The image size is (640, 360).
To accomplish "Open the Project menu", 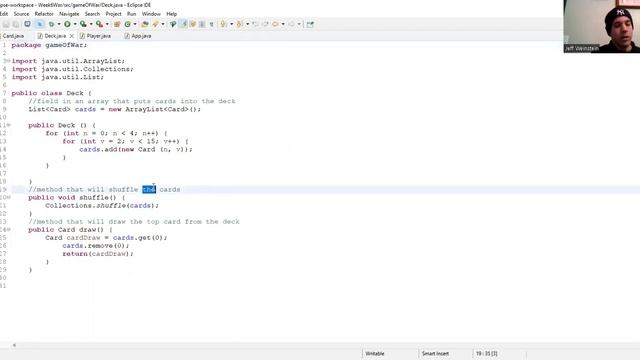I will (x=113, y=14).
